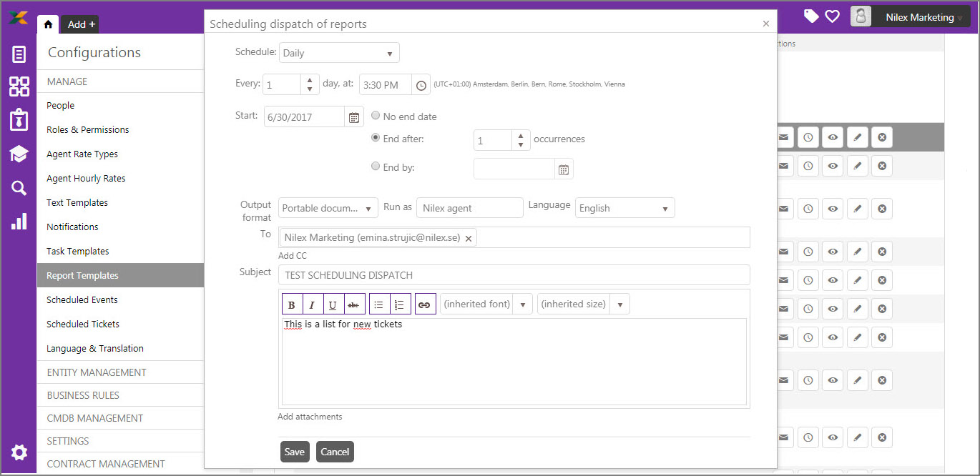Close the Scheduling dispatch dialog
Viewport: 980px width, 476px height.
click(766, 24)
